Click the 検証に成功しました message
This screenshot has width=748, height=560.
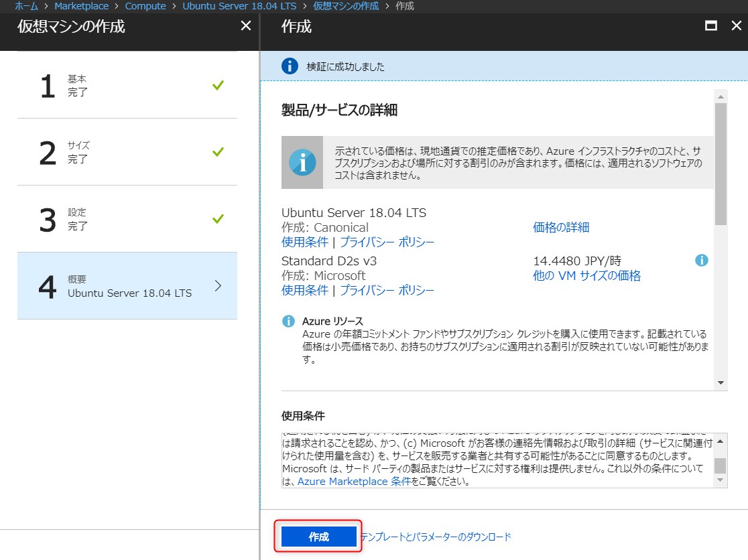tap(345, 67)
